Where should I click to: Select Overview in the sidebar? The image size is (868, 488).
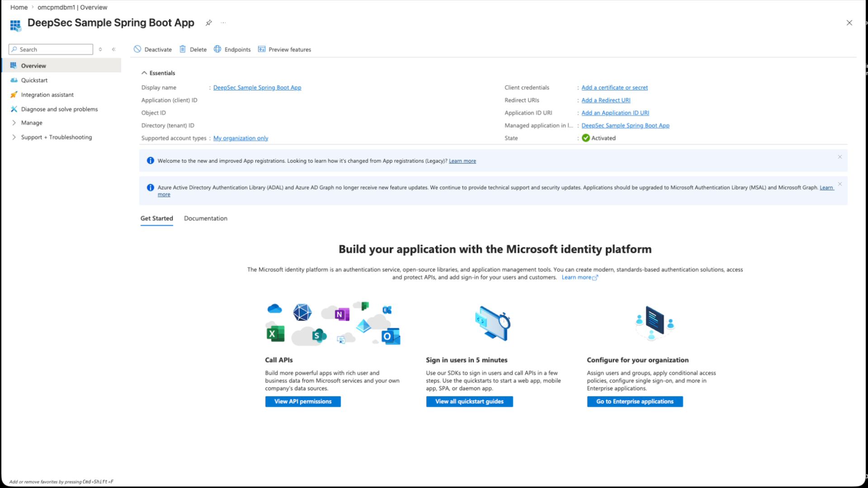click(62, 66)
